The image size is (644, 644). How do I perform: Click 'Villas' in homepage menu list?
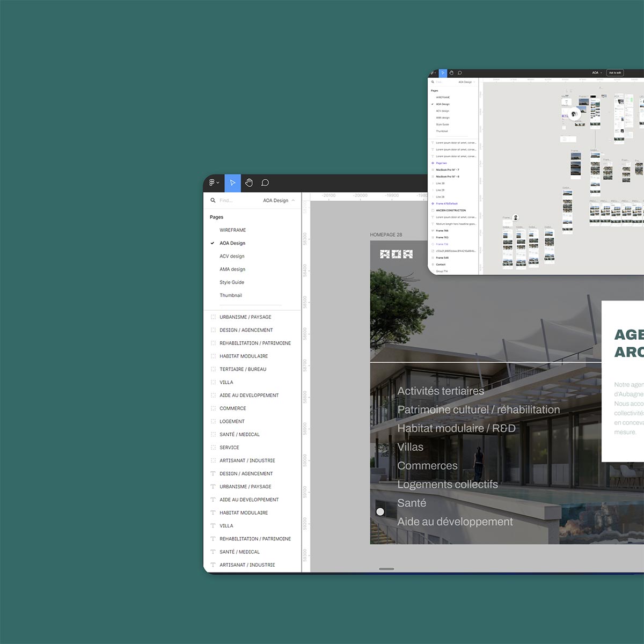411,447
